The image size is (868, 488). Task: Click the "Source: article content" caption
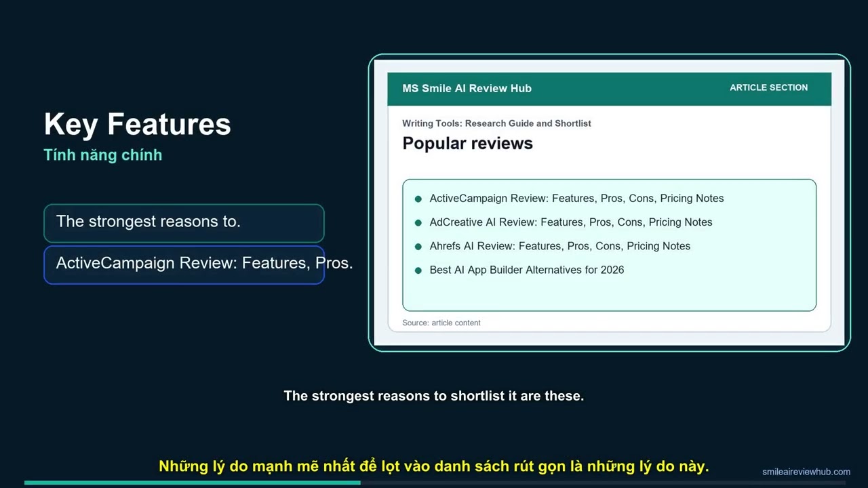click(x=441, y=323)
